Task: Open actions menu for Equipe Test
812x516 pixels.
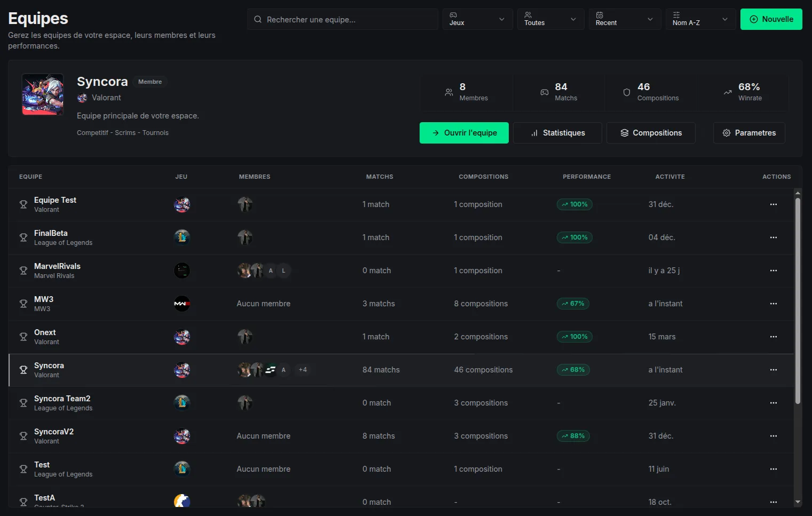Action: (774, 204)
